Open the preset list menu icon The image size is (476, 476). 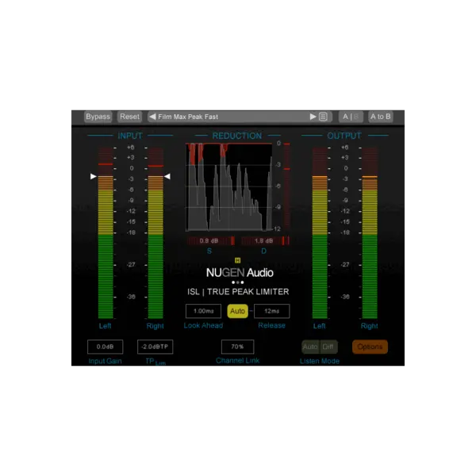click(324, 117)
